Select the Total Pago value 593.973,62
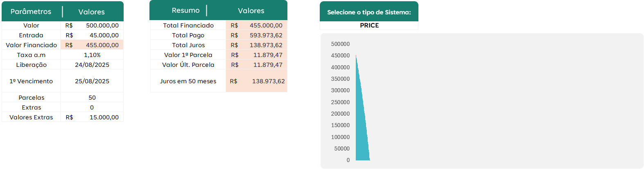This screenshot has height=169, width=644. 266,35
